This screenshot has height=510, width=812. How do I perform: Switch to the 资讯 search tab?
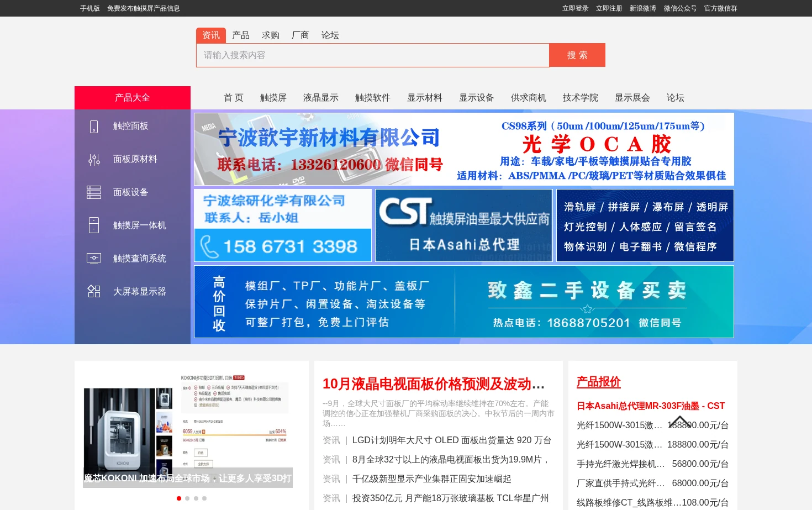(x=211, y=35)
